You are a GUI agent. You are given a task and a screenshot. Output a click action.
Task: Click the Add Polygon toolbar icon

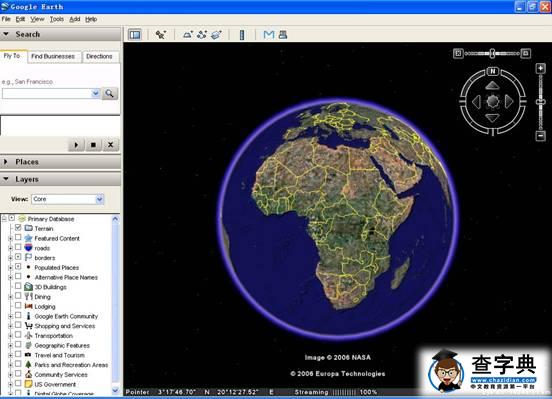click(x=188, y=35)
